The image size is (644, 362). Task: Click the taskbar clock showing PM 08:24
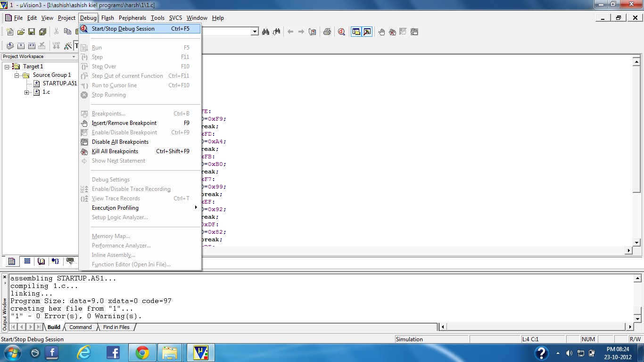click(x=618, y=353)
